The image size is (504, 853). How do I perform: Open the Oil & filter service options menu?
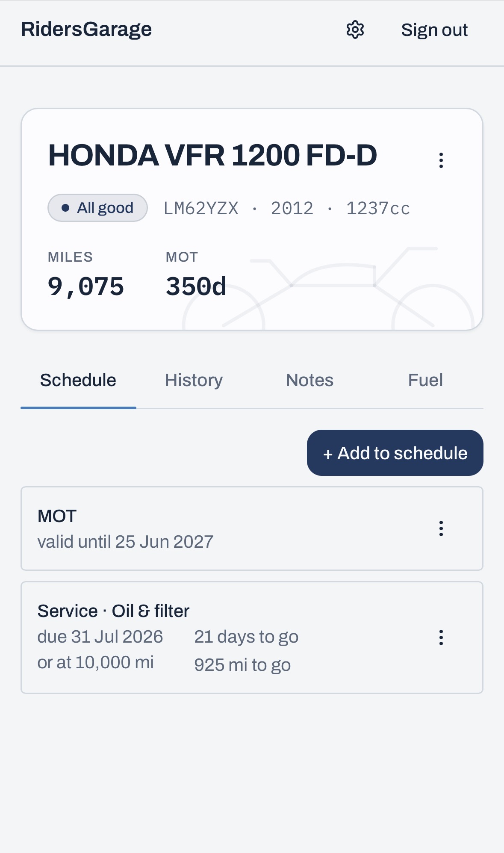(x=441, y=638)
